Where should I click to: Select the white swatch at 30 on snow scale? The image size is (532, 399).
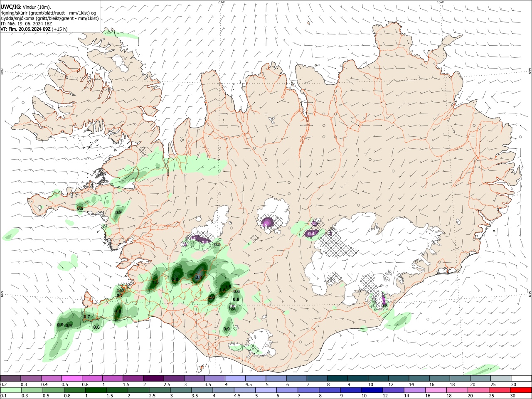pos(521,378)
